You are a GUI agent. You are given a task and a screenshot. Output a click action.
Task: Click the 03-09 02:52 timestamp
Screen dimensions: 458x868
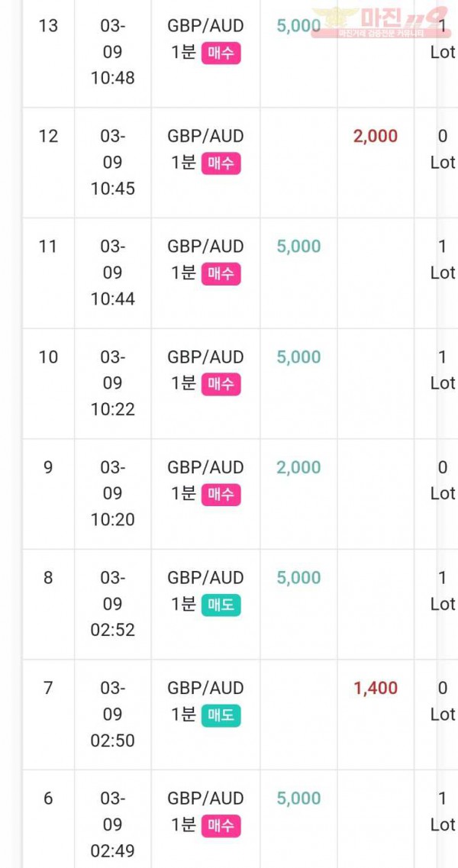pos(113,604)
